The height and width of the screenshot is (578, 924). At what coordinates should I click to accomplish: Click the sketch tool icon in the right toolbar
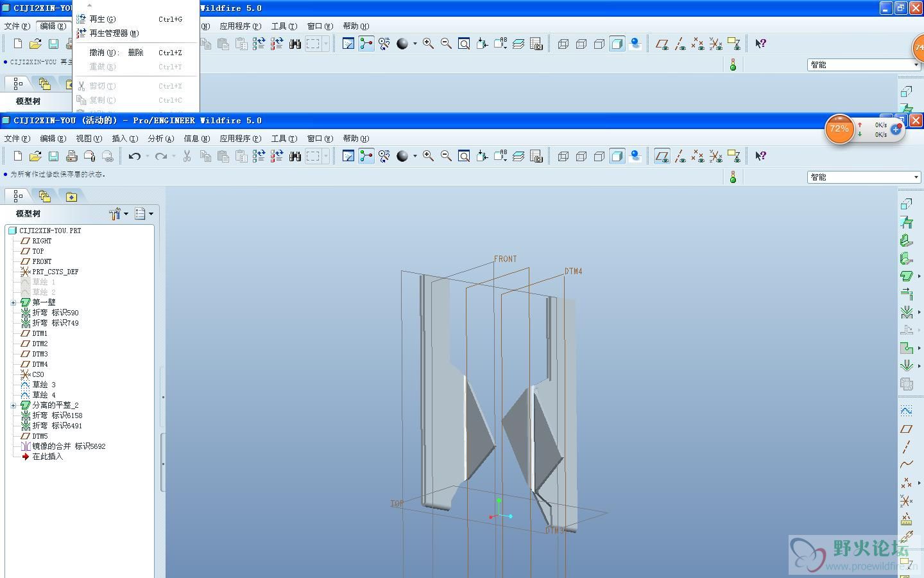pos(906,410)
